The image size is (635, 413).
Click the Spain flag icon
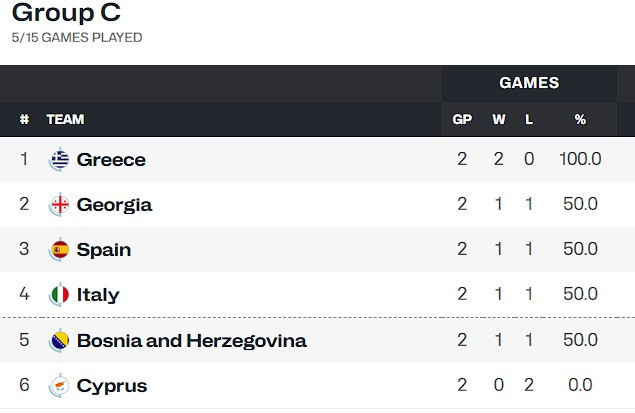60,250
